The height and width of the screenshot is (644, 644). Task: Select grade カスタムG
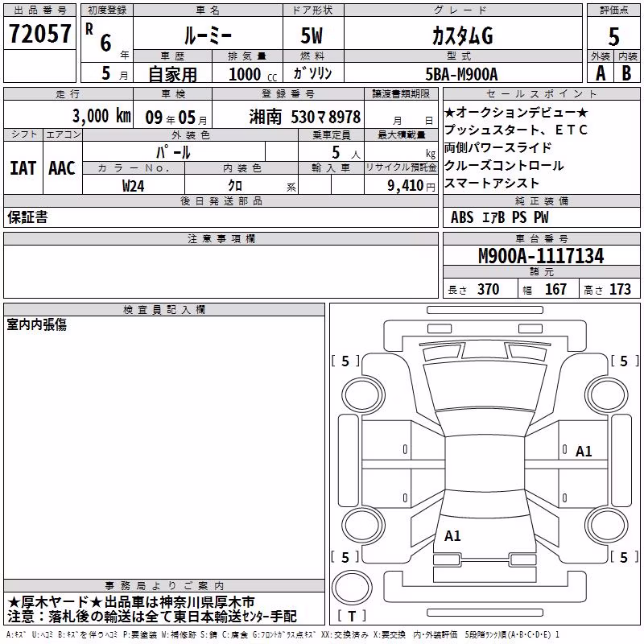462,35
